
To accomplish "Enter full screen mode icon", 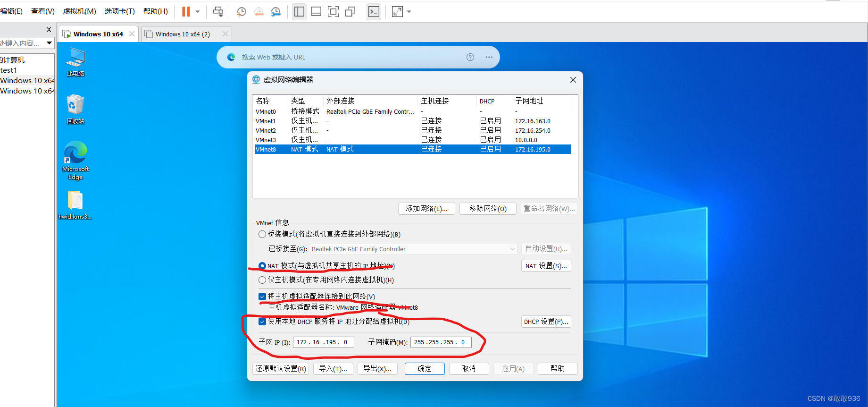I will click(x=333, y=11).
